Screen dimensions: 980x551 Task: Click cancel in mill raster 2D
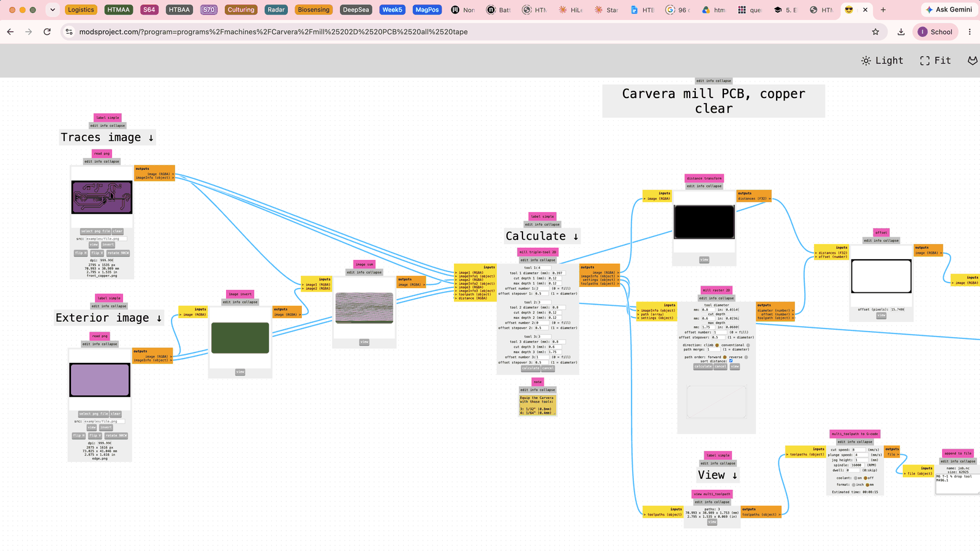[x=720, y=367]
